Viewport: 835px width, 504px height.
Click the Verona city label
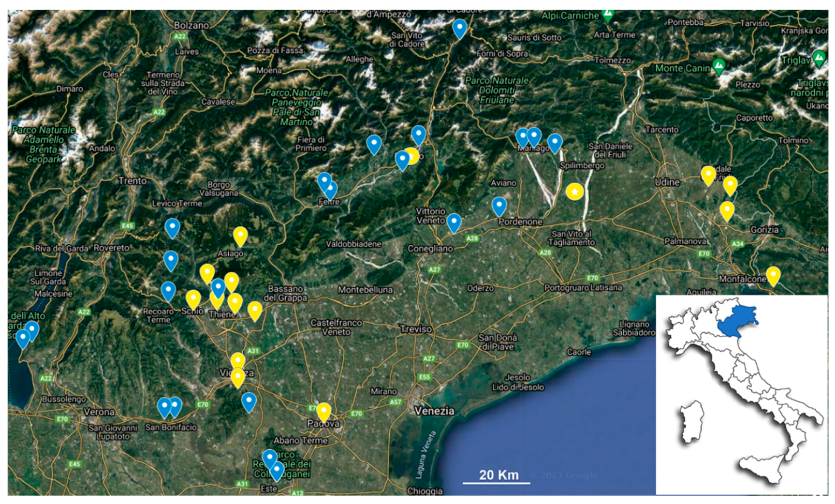(x=99, y=412)
